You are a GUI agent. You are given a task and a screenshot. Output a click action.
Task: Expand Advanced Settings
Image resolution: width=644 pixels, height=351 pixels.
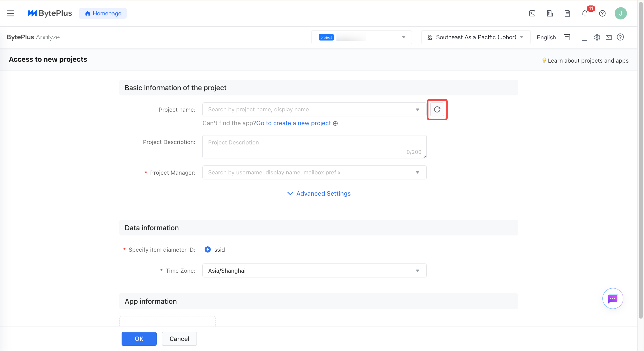click(319, 194)
